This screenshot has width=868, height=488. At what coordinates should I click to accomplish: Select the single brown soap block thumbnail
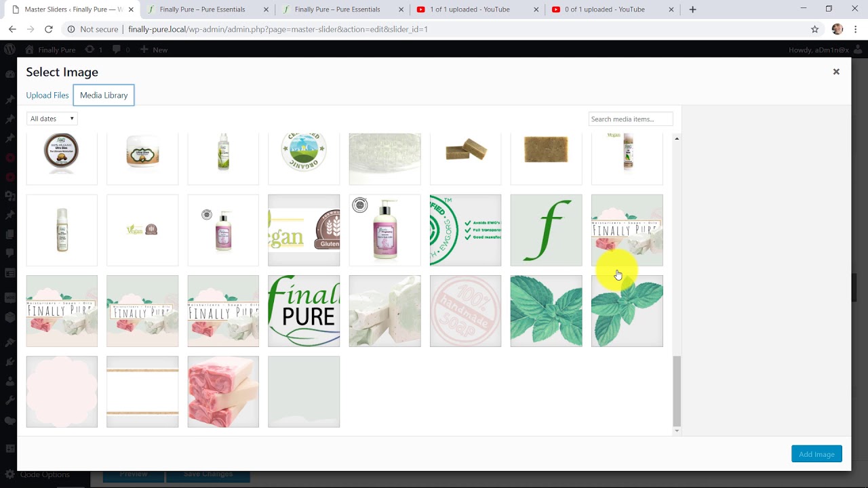click(x=546, y=159)
